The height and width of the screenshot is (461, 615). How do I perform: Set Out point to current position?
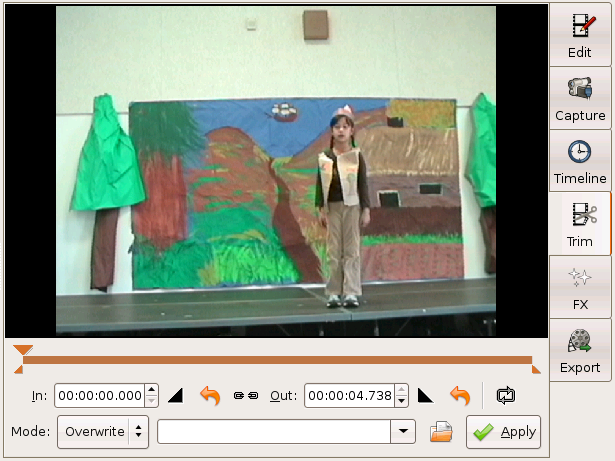425,395
